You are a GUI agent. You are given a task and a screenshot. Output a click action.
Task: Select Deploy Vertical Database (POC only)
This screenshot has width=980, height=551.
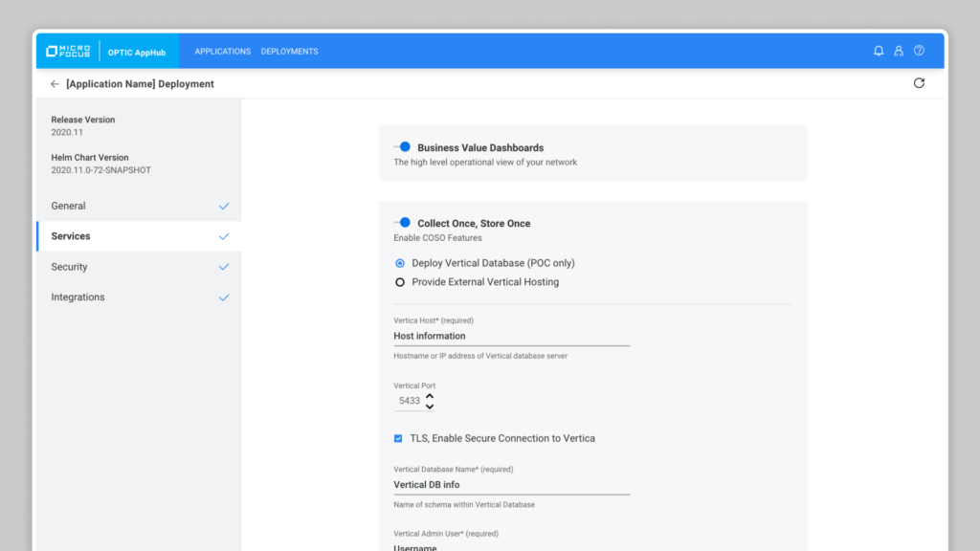pyautogui.click(x=400, y=263)
